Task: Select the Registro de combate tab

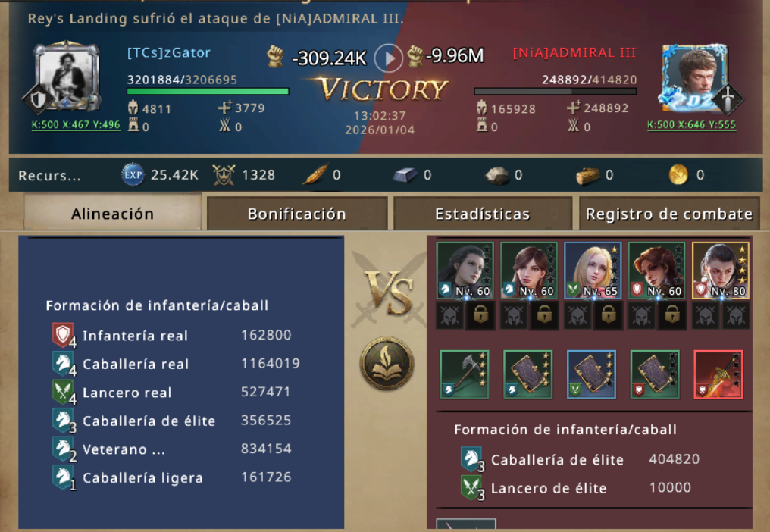Action: click(669, 214)
